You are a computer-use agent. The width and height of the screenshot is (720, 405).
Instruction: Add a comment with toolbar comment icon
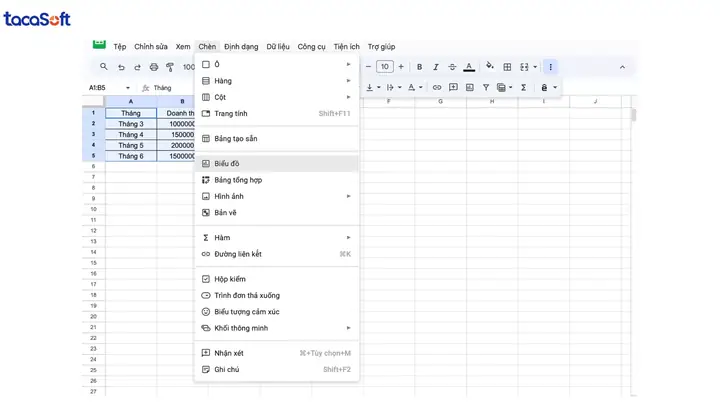(x=453, y=87)
